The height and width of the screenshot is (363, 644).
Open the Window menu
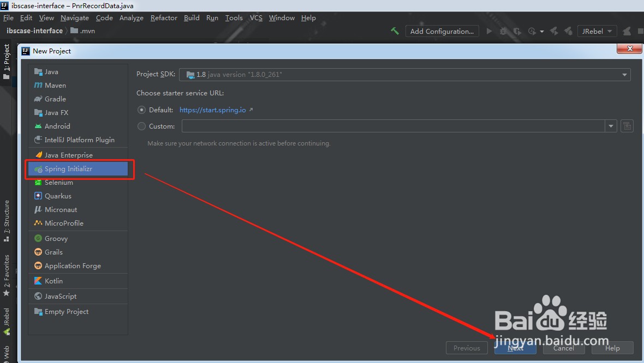(x=282, y=17)
